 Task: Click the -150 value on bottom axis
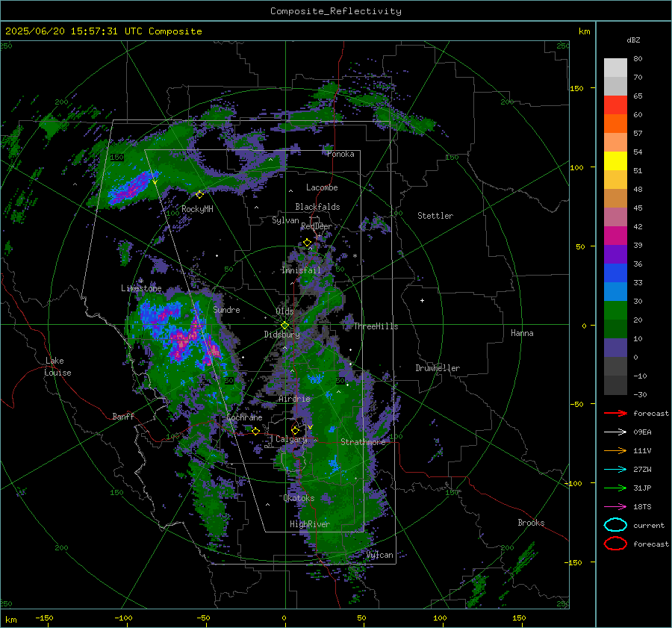(44, 618)
